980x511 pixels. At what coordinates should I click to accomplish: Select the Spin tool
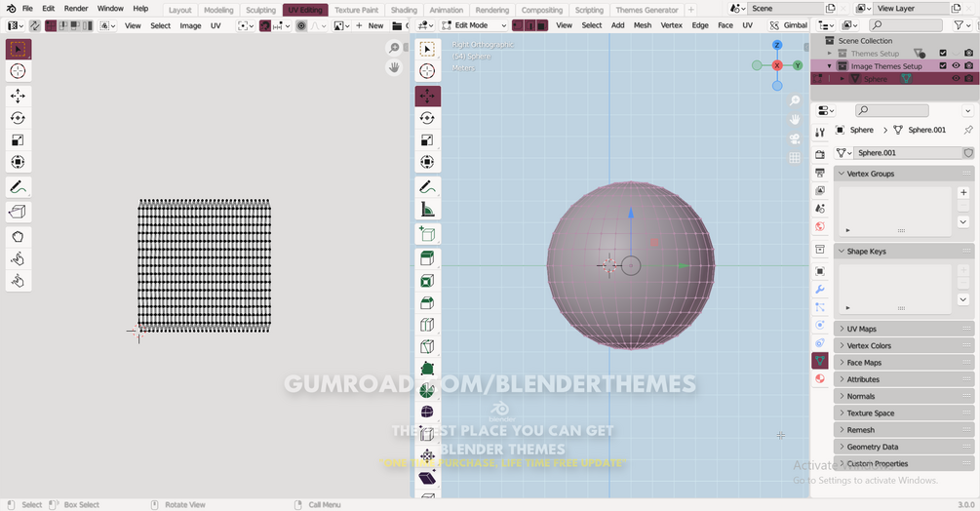click(x=427, y=390)
